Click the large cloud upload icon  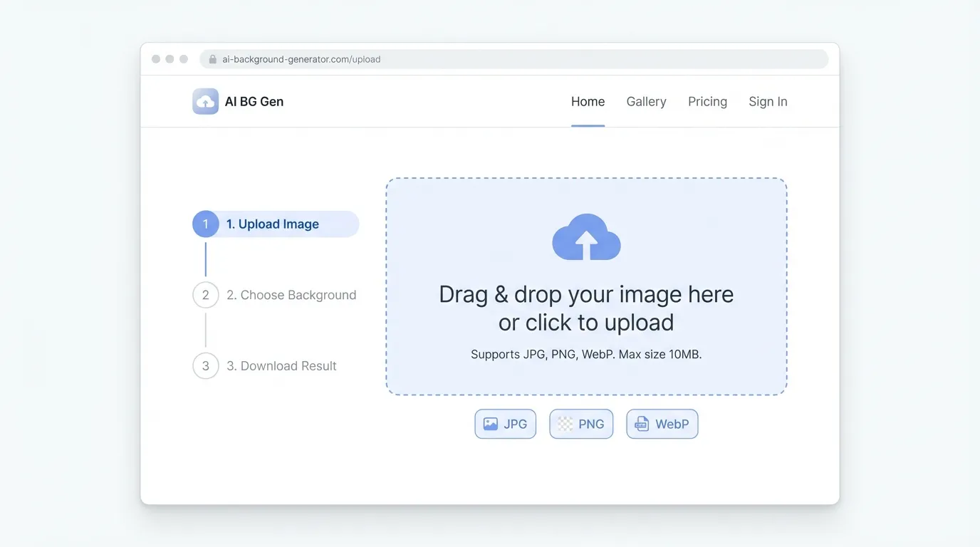pos(586,238)
